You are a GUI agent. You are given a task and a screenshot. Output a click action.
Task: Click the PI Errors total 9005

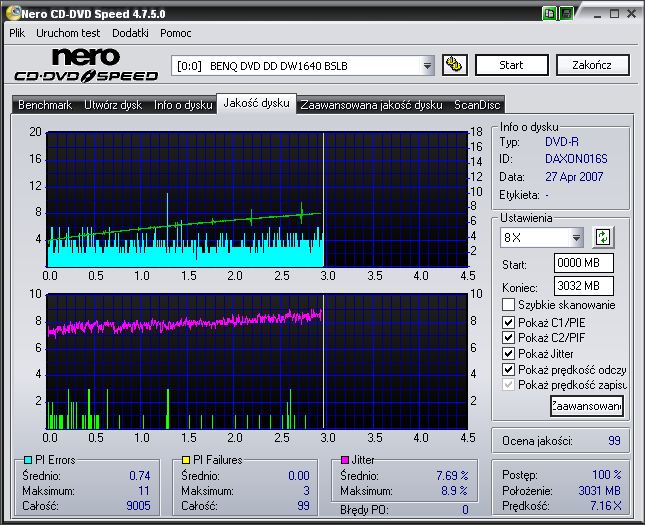pos(138,505)
